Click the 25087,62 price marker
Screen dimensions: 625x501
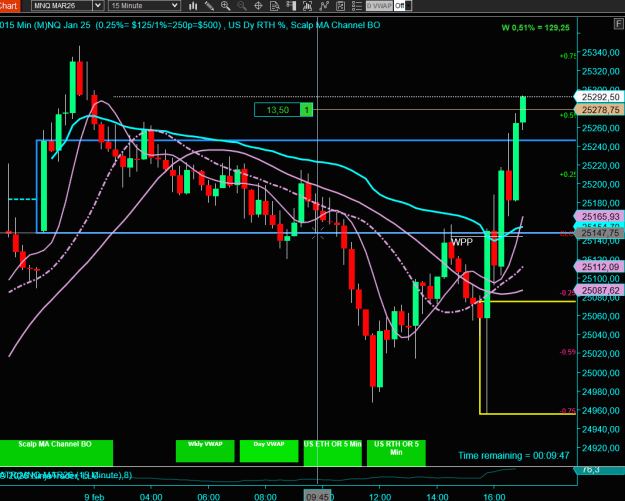coord(599,290)
